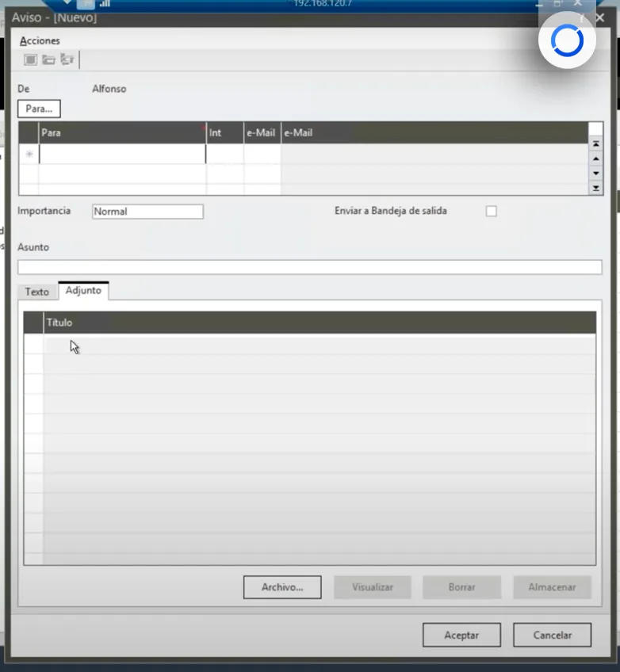This screenshot has height=672, width=620.
Task: Click the Para column header
Action: (x=122, y=132)
